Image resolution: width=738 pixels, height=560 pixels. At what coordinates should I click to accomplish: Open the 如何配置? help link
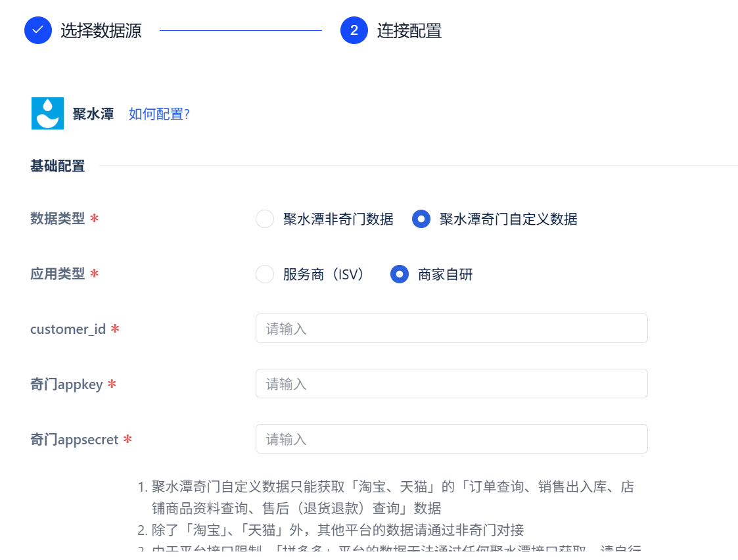pyautogui.click(x=159, y=114)
